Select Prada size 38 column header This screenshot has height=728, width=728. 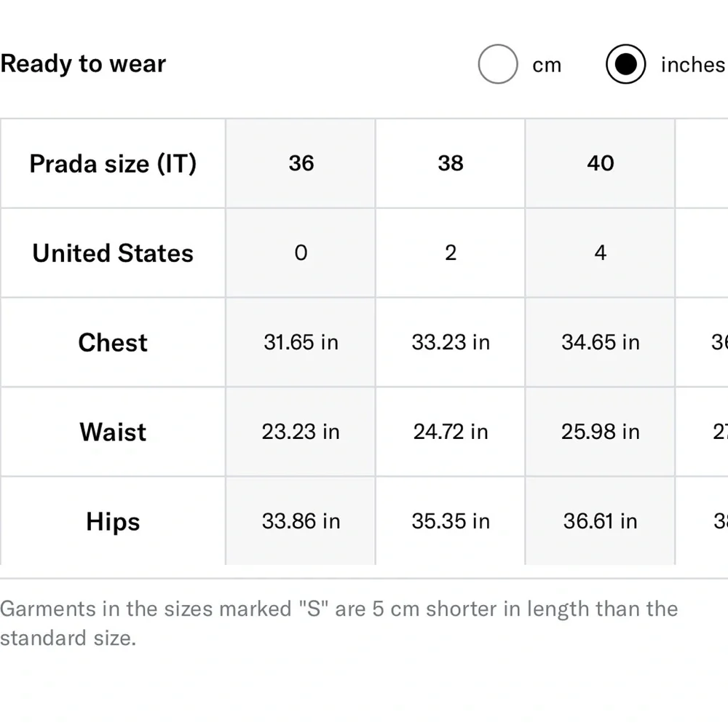click(451, 163)
